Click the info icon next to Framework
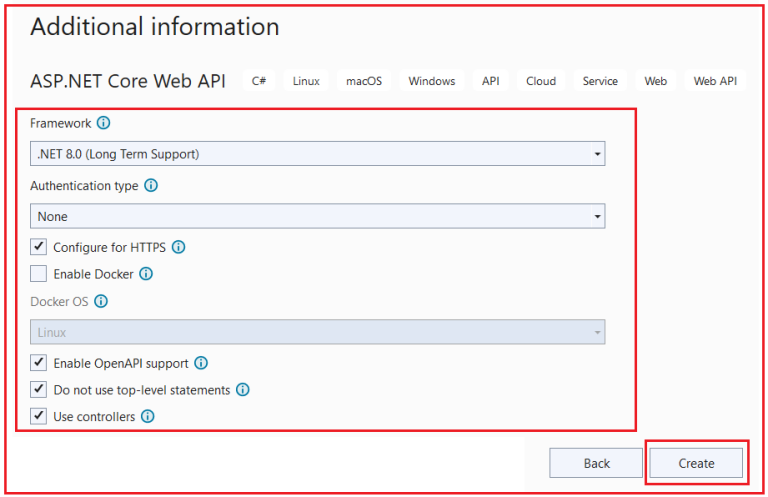 (104, 124)
